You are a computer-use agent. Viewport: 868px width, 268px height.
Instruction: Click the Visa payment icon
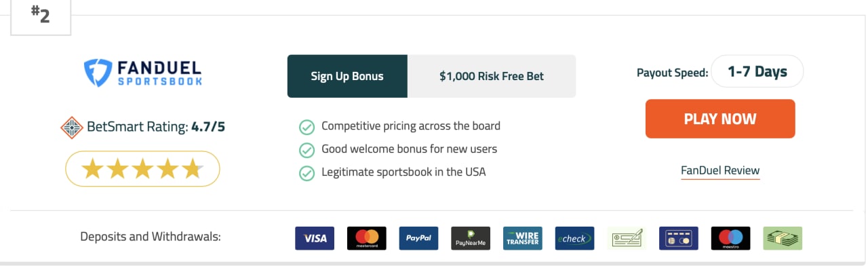pos(315,238)
